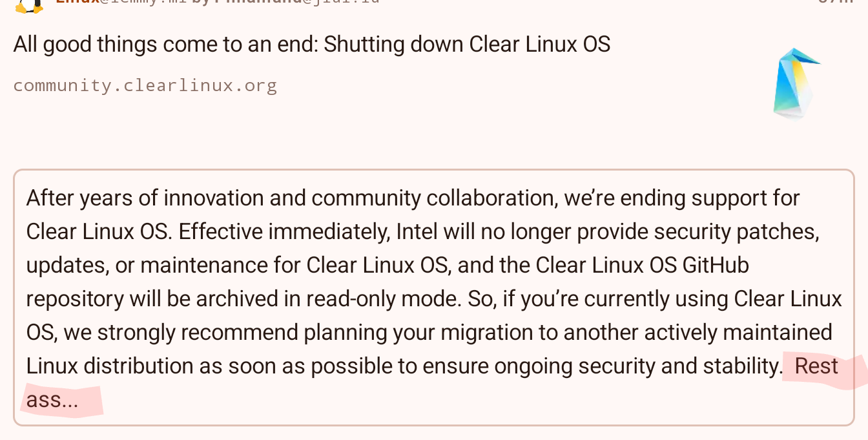Click 'Shutting down Clear Linux OS' in title

[x=467, y=44]
